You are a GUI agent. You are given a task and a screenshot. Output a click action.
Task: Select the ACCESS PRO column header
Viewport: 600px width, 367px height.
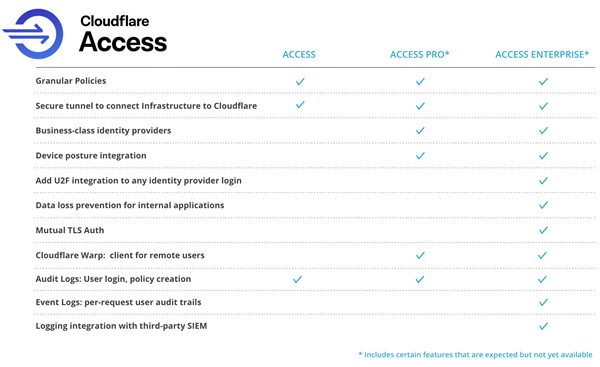pyautogui.click(x=419, y=55)
